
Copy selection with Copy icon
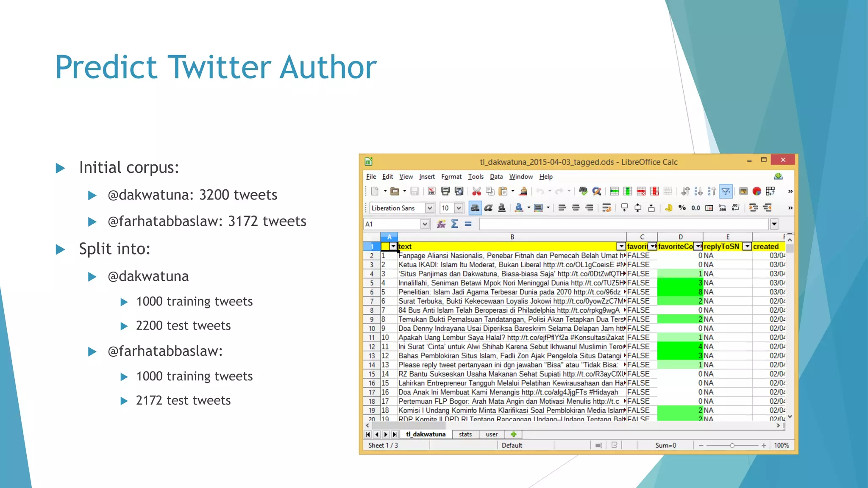tap(490, 191)
